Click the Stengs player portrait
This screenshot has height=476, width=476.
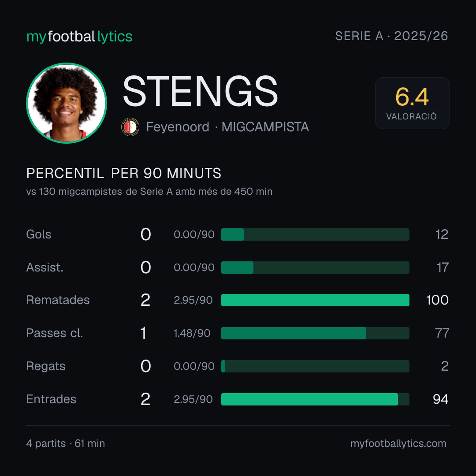tap(67, 103)
